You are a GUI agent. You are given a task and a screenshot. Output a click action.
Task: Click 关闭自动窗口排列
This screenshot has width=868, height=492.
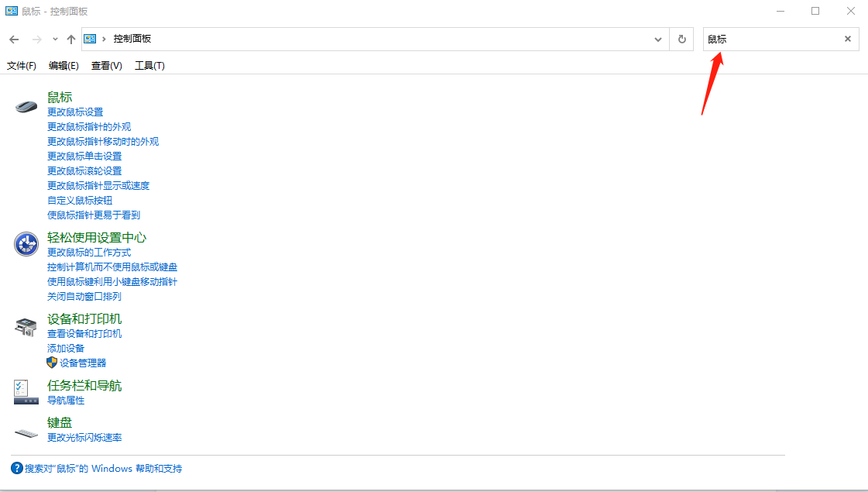(x=84, y=297)
